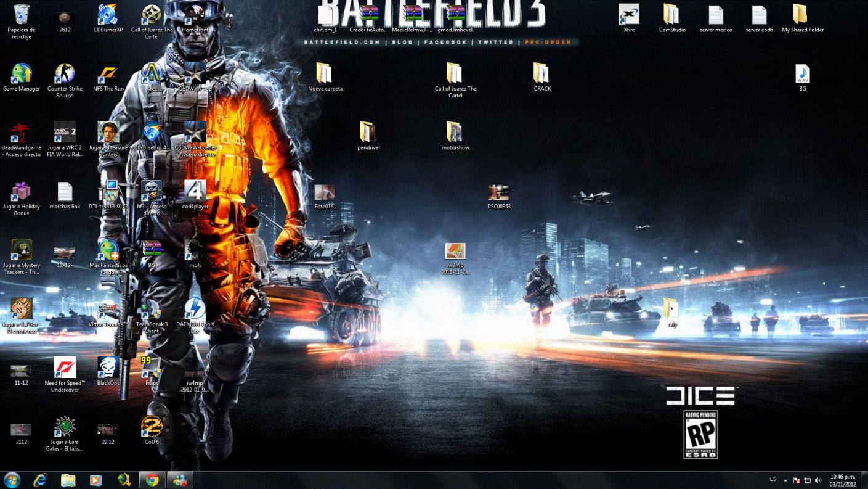Select the Homefront game shortcut
This screenshot has width=868, height=489.
[195, 15]
